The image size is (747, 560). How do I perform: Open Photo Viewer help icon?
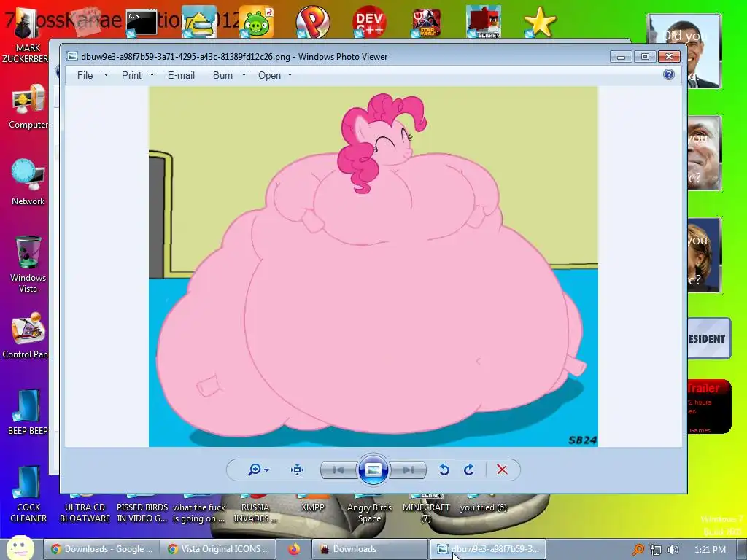669,74
